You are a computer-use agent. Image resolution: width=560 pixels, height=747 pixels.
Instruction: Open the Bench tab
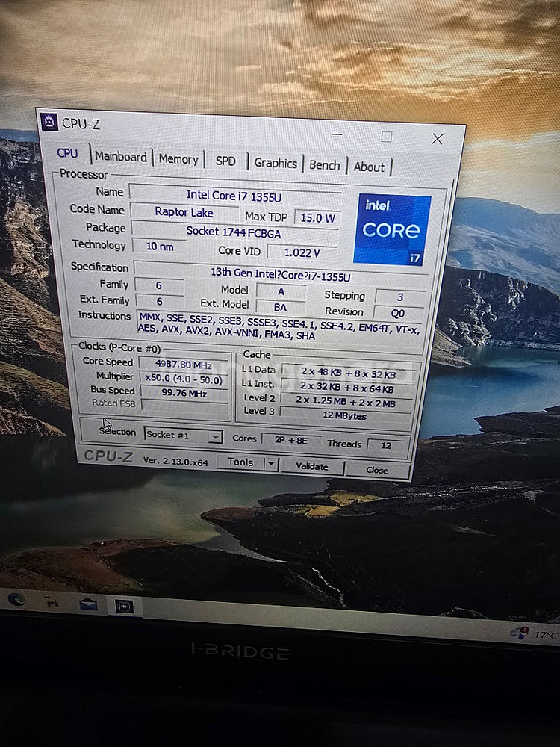325,165
